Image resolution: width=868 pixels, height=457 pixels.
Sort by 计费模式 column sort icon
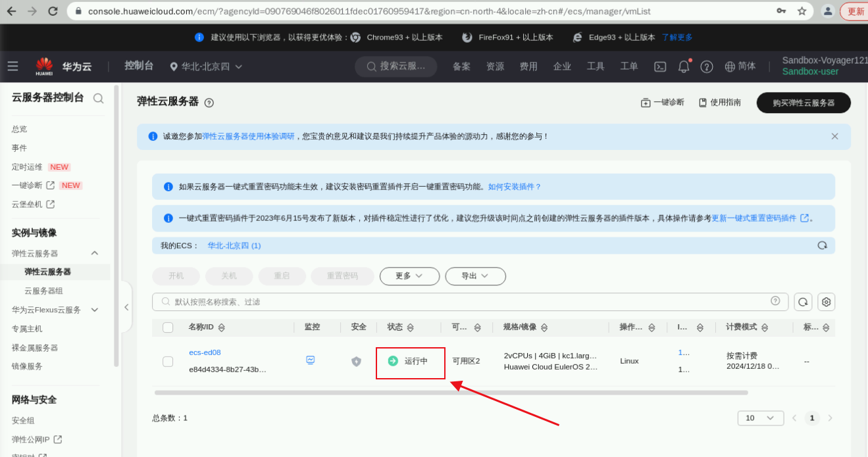click(x=765, y=327)
